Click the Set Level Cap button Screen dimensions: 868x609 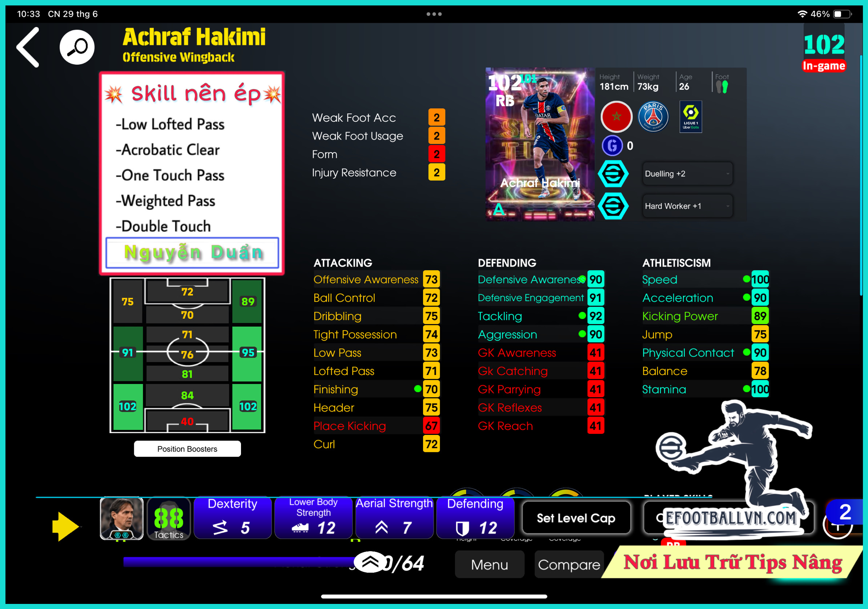coord(576,518)
